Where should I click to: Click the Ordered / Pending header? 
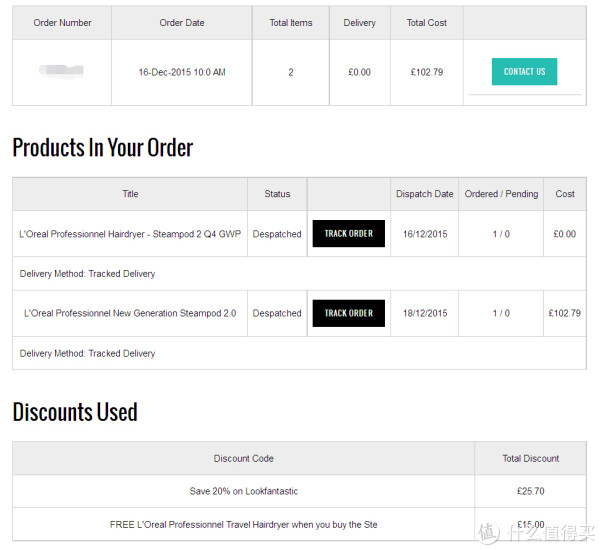501,194
